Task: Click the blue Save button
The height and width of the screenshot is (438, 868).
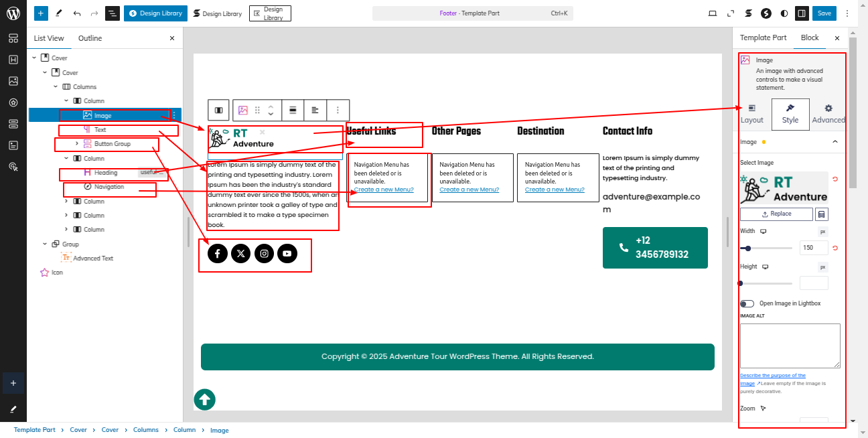Action: pyautogui.click(x=824, y=13)
